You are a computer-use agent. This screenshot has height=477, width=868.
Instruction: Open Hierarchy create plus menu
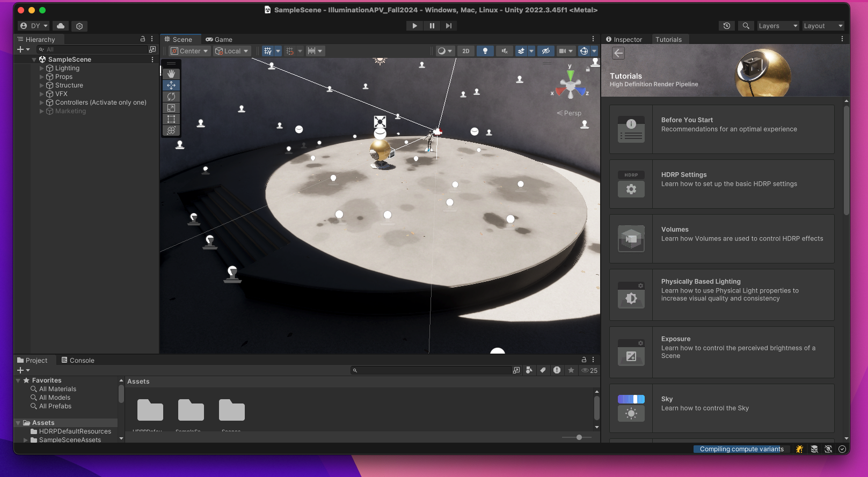pyautogui.click(x=23, y=49)
